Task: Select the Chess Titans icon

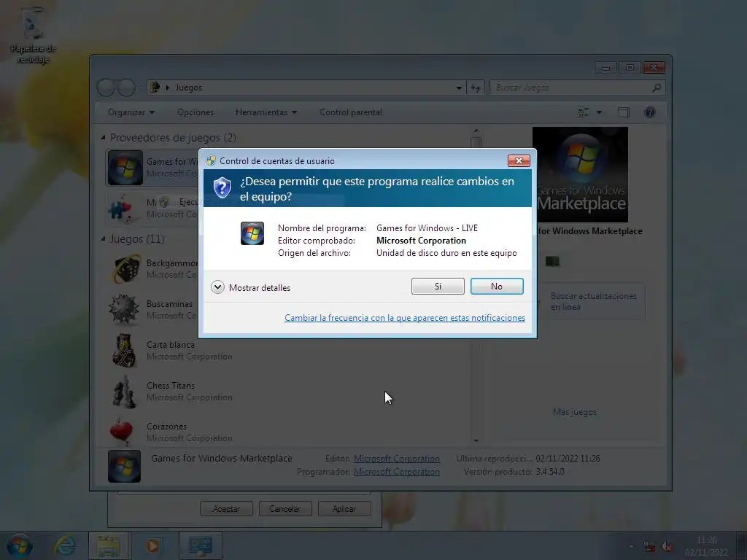Action: 124,392
